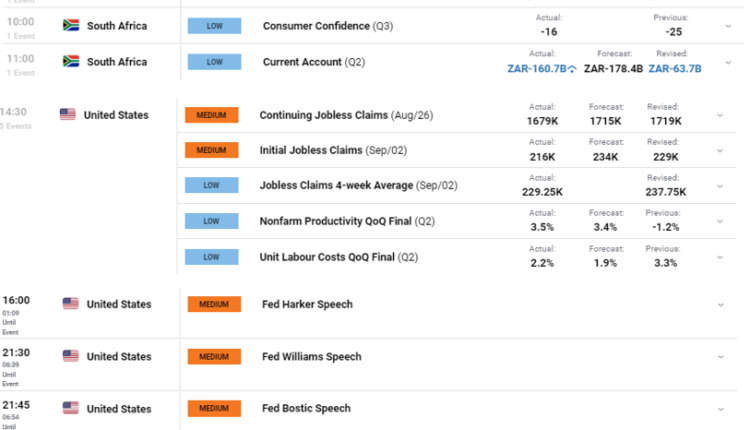Click the United States flag in the 21:45 row
Viewport: 750px width, 430px height.
coord(71,408)
